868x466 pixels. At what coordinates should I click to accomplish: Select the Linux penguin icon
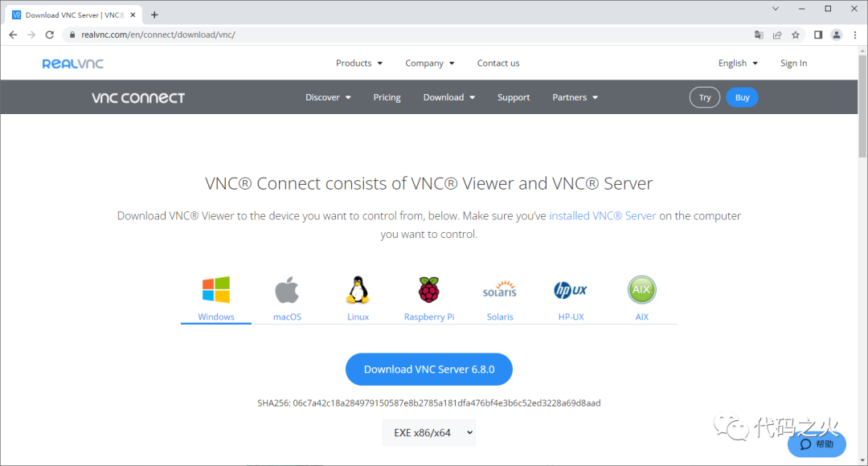click(358, 289)
